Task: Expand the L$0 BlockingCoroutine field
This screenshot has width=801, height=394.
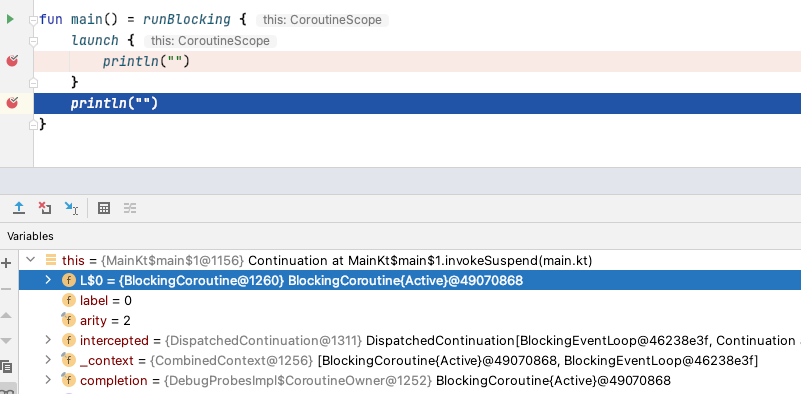Action: (48, 280)
